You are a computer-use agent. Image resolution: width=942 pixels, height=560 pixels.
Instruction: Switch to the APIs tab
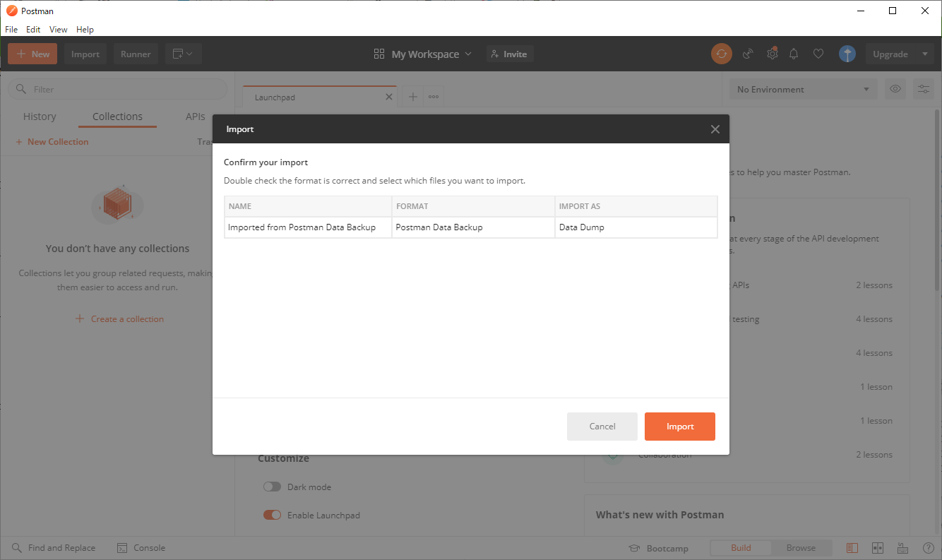pyautogui.click(x=195, y=117)
